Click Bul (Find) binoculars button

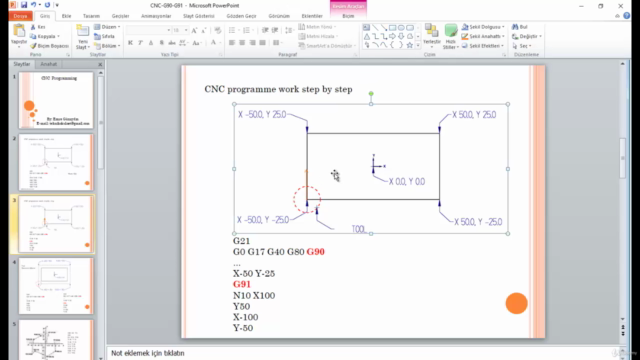tap(520, 27)
